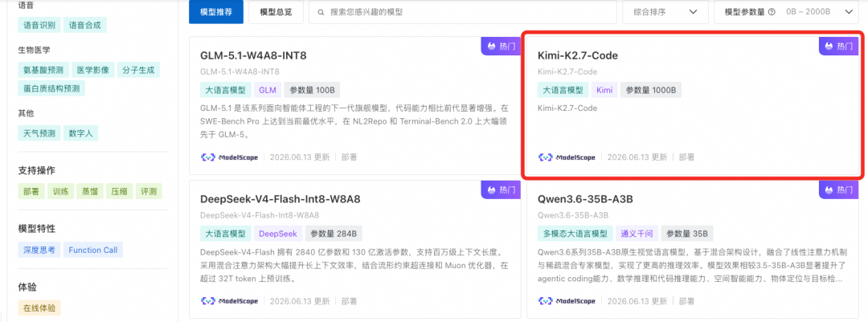
Task: Toggle the 分子生成 filter tag
Action: click(138, 70)
